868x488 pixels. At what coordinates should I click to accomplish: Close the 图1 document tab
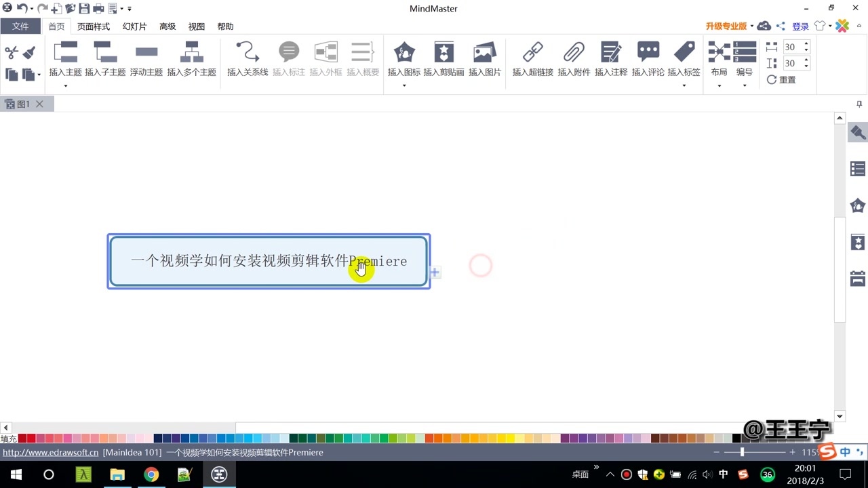tap(39, 104)
